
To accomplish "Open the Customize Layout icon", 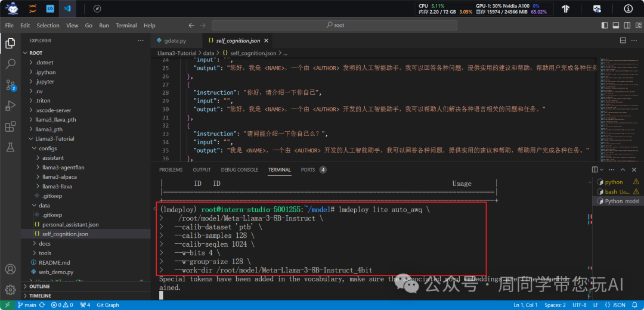I will pos(637,26).
